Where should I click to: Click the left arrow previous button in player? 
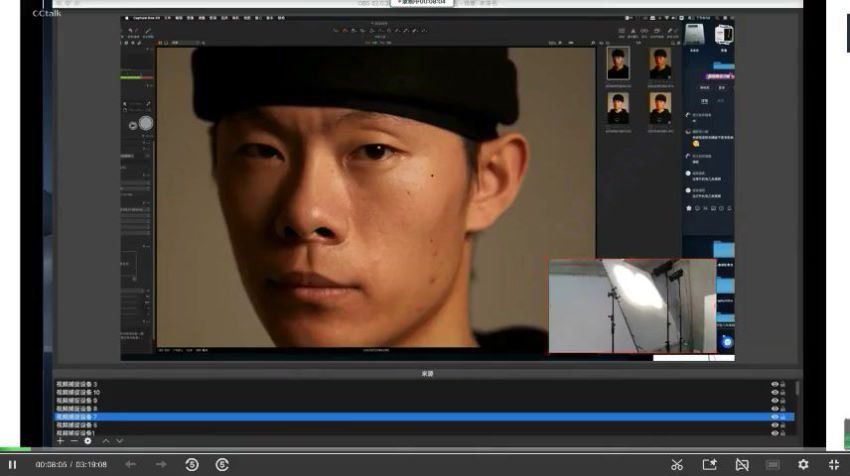point(131,464)
